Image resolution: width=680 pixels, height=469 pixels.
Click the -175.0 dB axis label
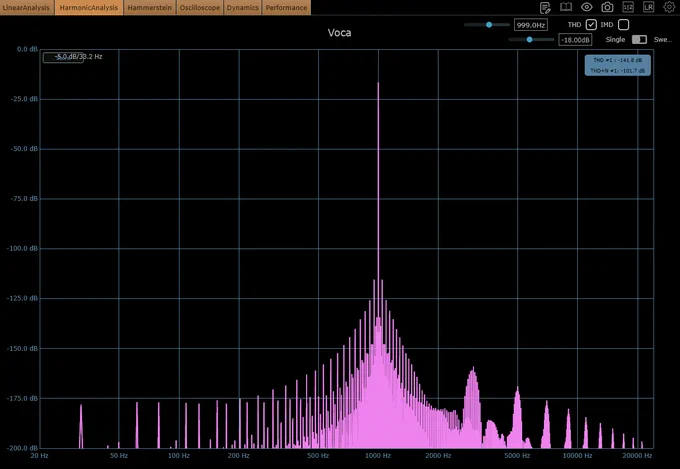[23, 398]
